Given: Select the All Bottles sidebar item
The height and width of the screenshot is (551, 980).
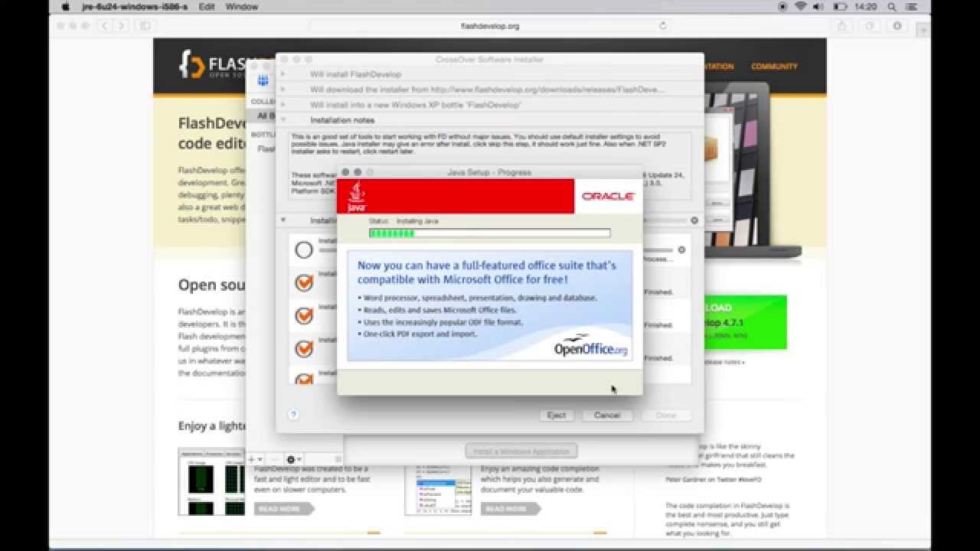Looking at the screenshot, I should (x=266, y=116).
